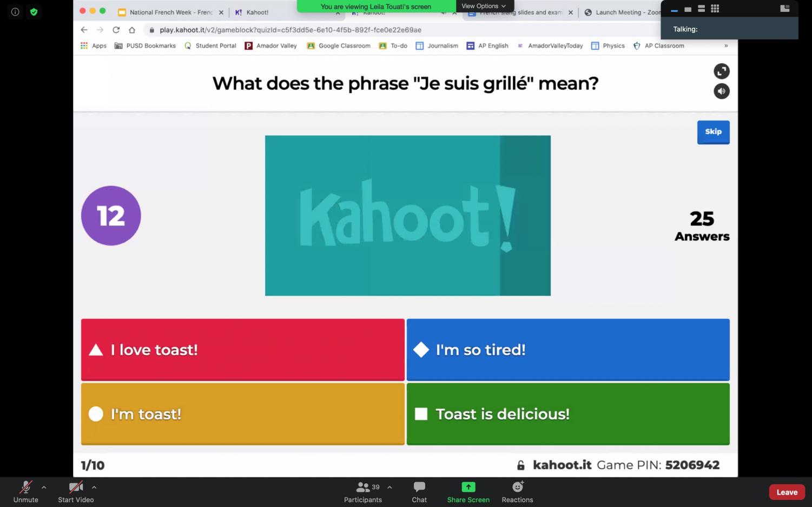
Task: Mute the Kahoot sound speaker icon
Action: [x=722, y=91]
